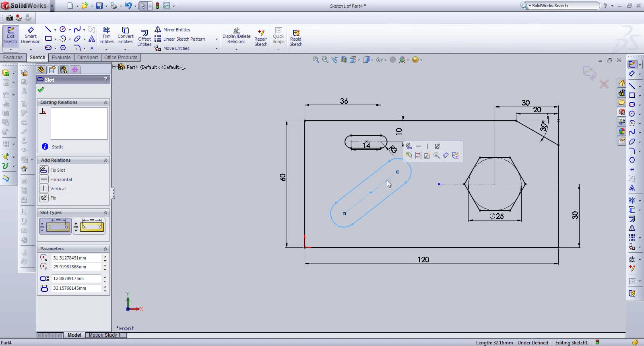Open the Motion Study 1 tab

pyautogui.click(x=105, y=335)
